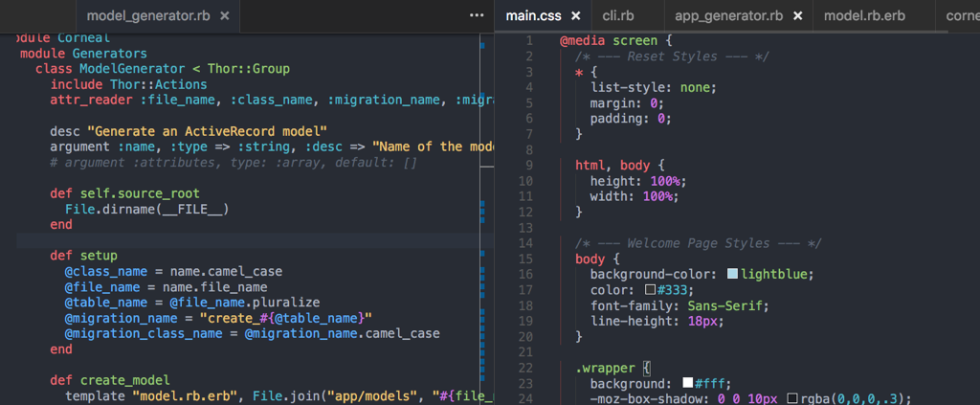980x405 pixels.
Task: Open color picker for lightblue swatch
Action: 732,274
